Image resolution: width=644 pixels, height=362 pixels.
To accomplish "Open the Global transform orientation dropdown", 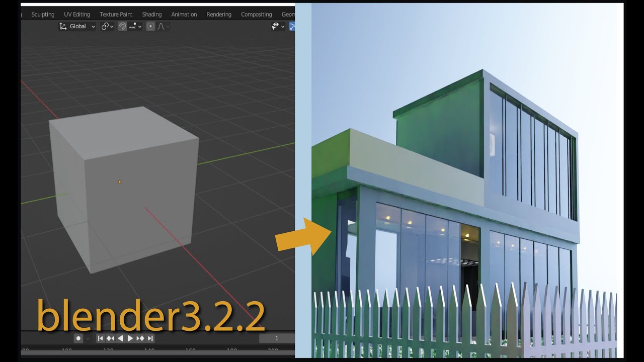I will point(77,26).
